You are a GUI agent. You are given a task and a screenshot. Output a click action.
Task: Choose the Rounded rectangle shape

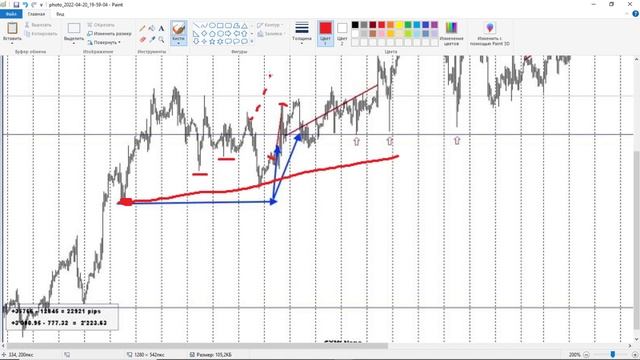pyautogui.click(x=229, y=25)
